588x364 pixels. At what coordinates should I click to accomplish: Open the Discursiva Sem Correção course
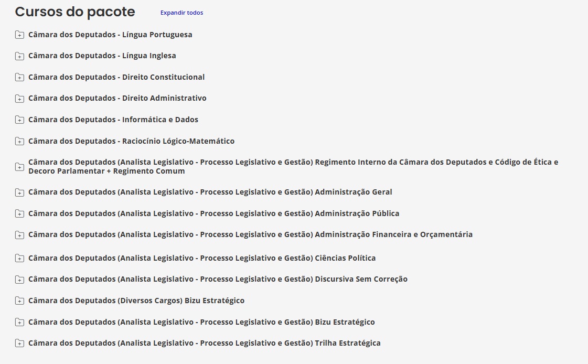click(218, 279)
